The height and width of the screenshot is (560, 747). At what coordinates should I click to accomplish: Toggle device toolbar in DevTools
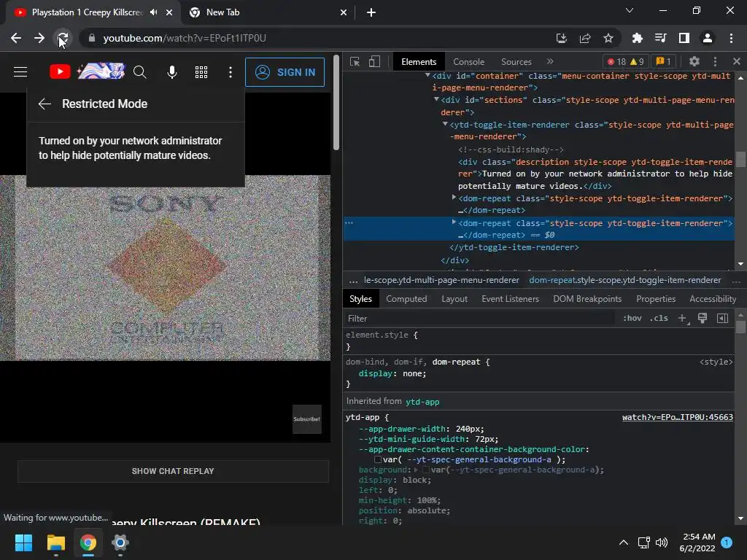(374, 62)
